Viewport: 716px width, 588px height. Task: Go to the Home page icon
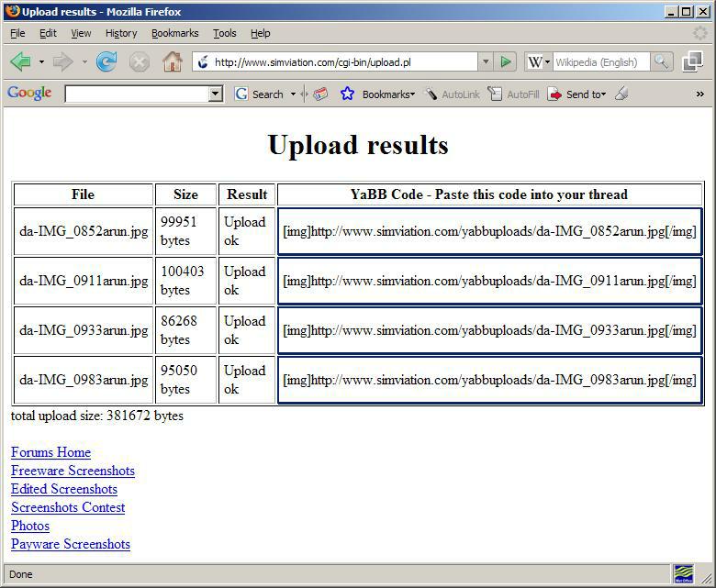172,62
